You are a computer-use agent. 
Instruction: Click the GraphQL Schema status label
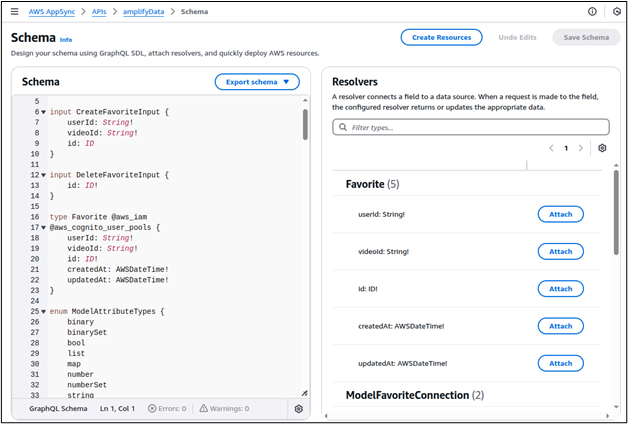pos(58,409)
